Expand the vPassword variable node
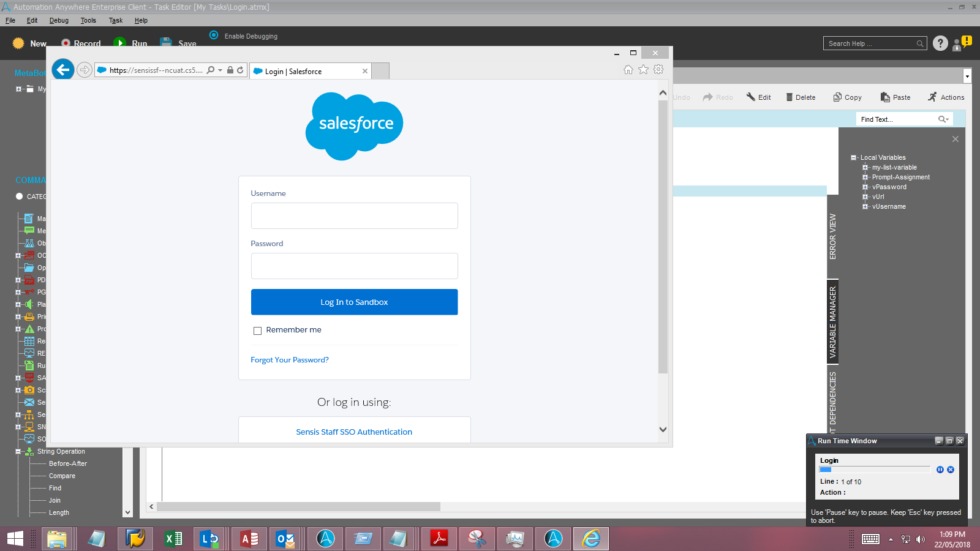 (x=865, y=187)
